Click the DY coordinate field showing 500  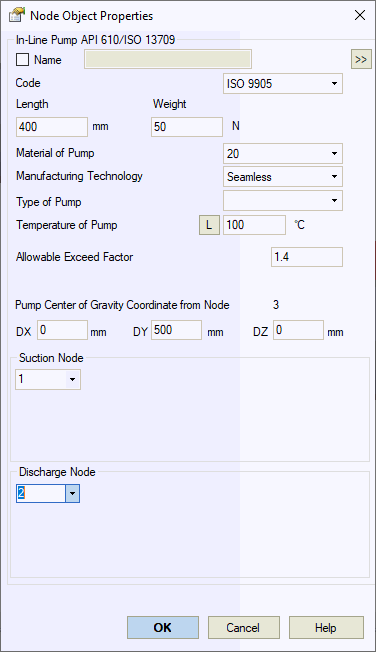(176, 330)
